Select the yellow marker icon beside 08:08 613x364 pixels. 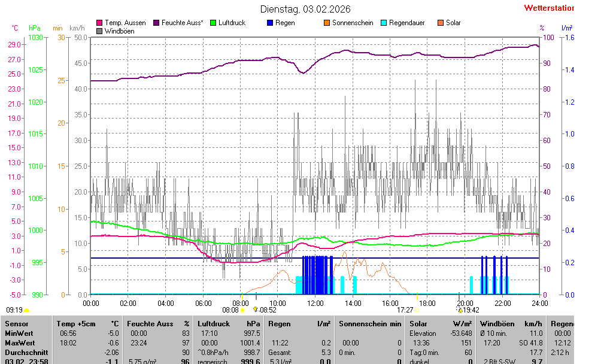pyautogui.click(x=242, y=310)
